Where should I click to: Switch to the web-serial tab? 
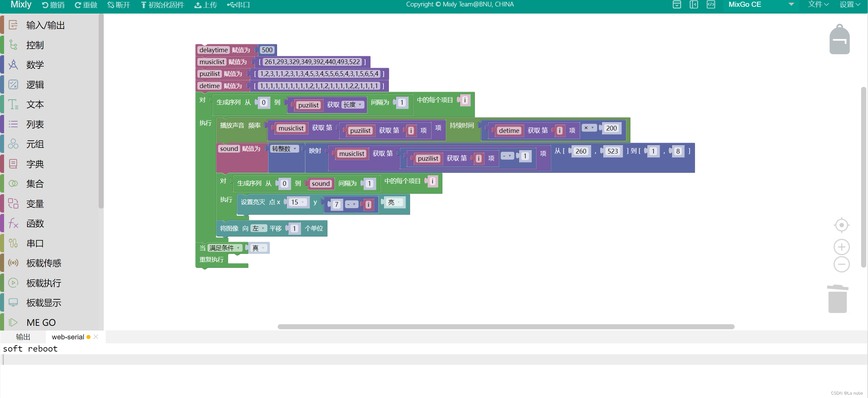point(68,337)
